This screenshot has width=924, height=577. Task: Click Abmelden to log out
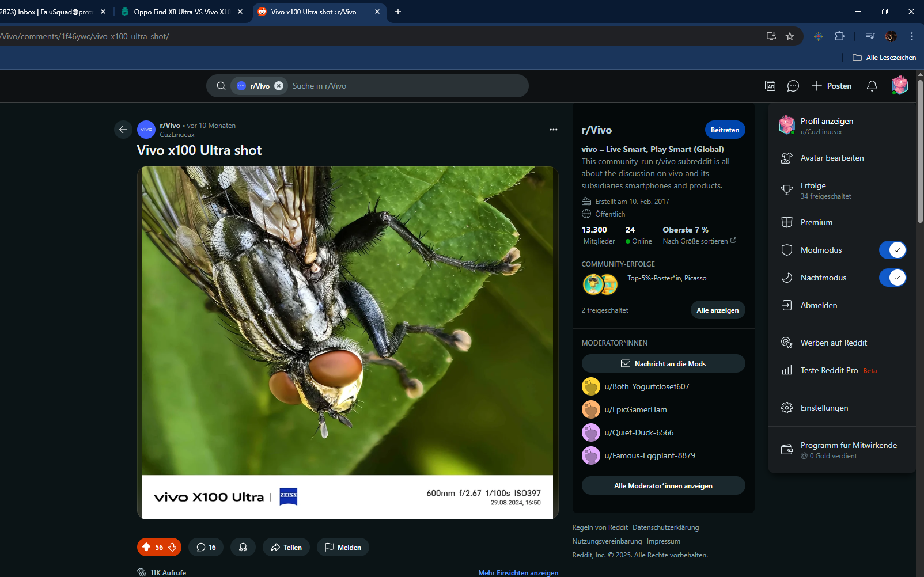[842, 305]
